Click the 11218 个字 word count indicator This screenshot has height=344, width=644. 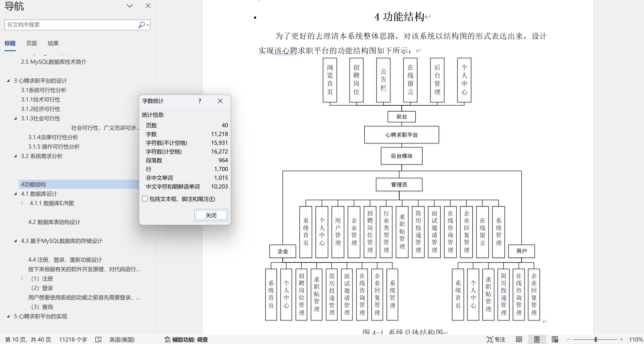click(x=73, y=340)
